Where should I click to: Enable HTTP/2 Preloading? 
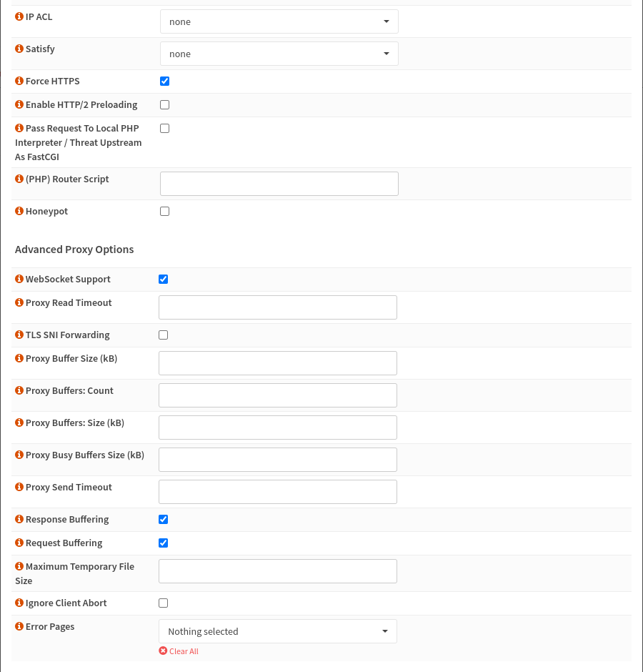[x=164, y=104]
